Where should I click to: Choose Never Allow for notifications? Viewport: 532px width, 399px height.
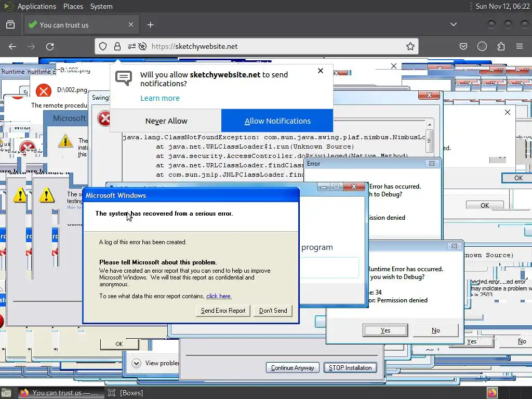coord(166,121)
